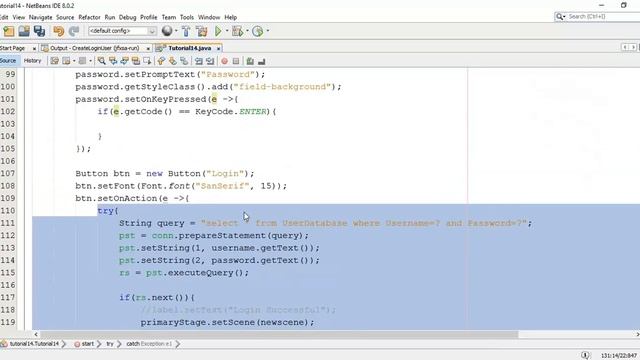Screen dimensions: 640x360
Task: Start macro recording with red circle
Action: [x=224, y=61]
